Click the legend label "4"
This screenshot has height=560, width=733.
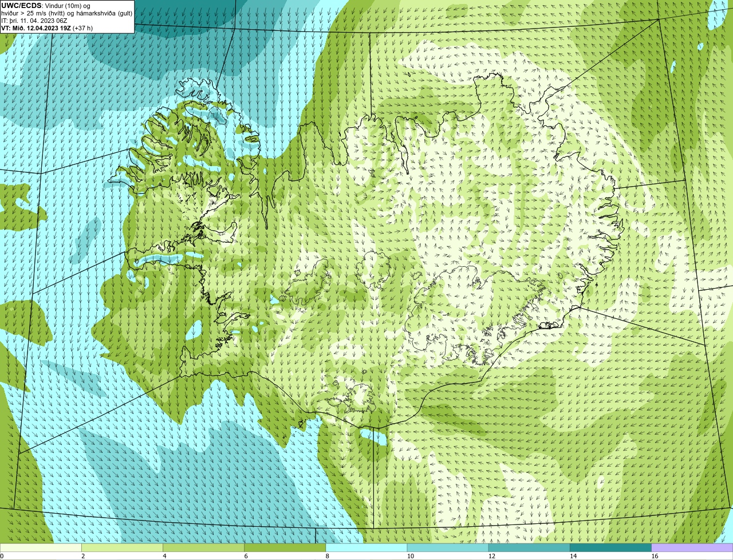[164, 556]
